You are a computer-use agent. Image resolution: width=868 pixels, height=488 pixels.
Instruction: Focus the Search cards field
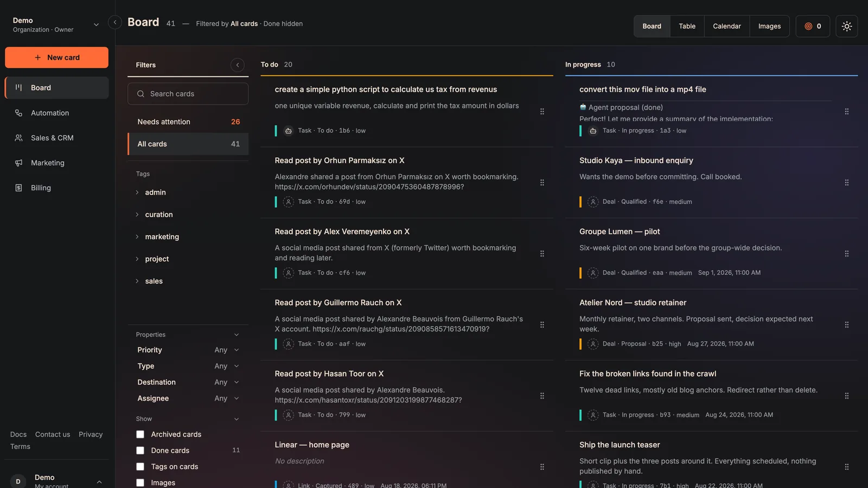point(188,94)
